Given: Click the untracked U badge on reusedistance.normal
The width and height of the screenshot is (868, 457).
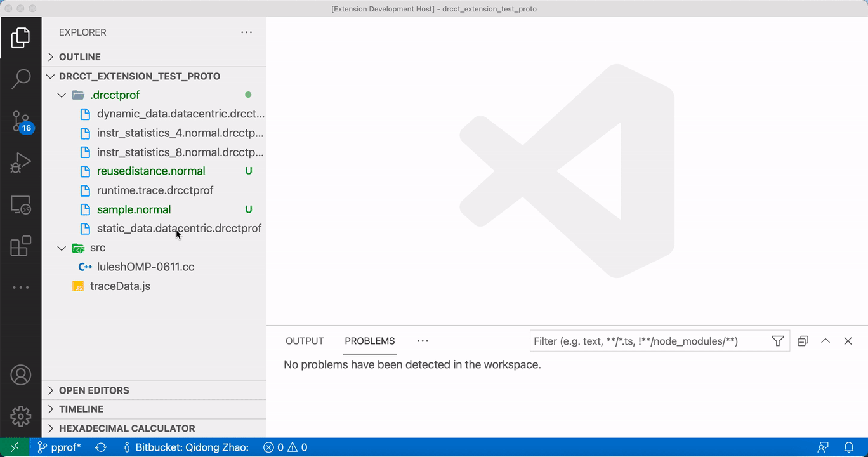Looking at the screenshot, I should coord(249,171).
